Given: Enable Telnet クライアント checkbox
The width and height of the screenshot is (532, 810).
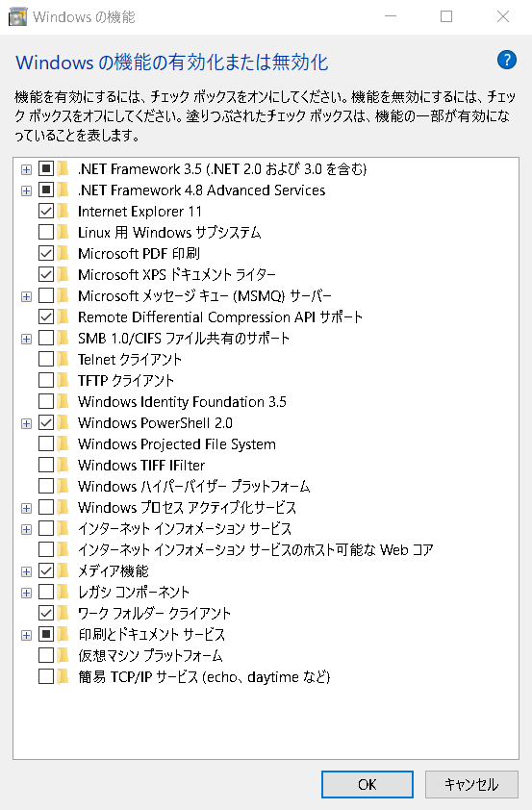Looking at the screenshot, I should tap(46, 359).
